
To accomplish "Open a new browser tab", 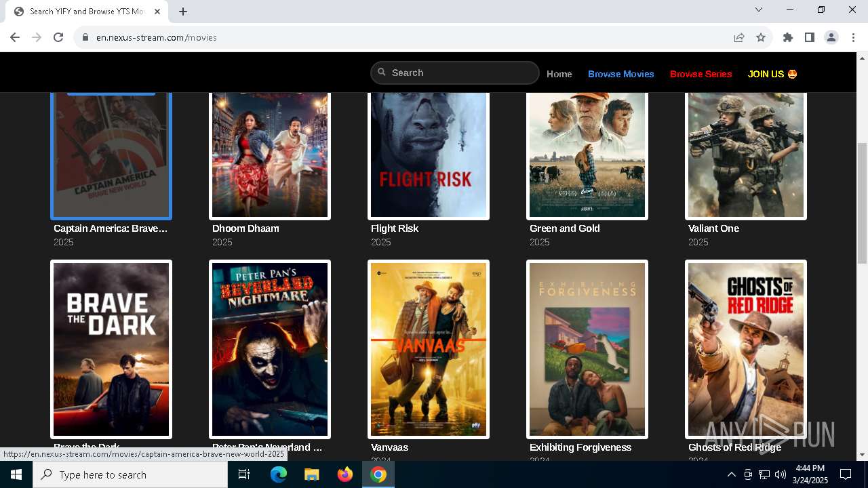I will click(183, 12).
